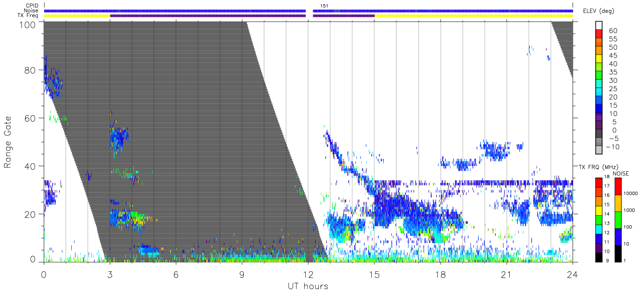The height and width of the screenshot is (297, 644).
Task: Click the 30 label on ELEV colorbar
Action: (612, 81)
